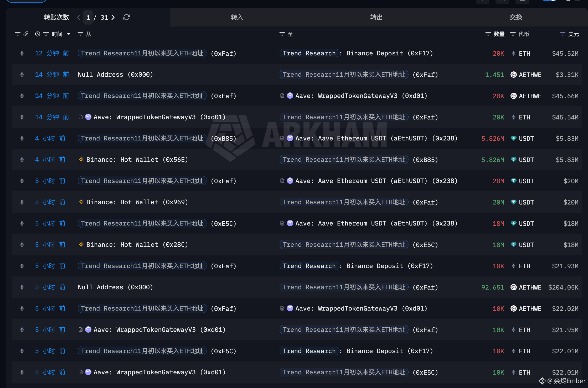This screenshot has width=588, height=388.
Task: Expand the 时间 sort dropdown arrow
Action: (x=69, y=34)
